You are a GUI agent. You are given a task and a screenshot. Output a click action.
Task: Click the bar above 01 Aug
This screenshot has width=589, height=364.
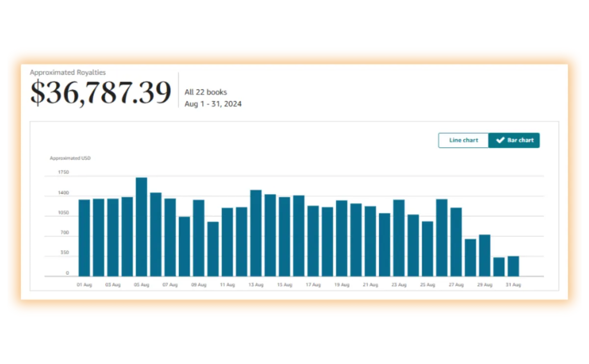84,238
